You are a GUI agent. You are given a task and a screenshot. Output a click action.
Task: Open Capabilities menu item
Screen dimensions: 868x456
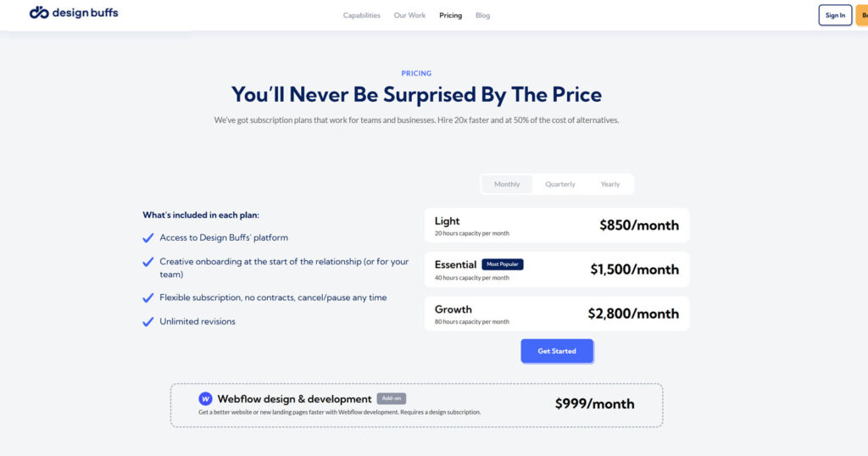362,15
